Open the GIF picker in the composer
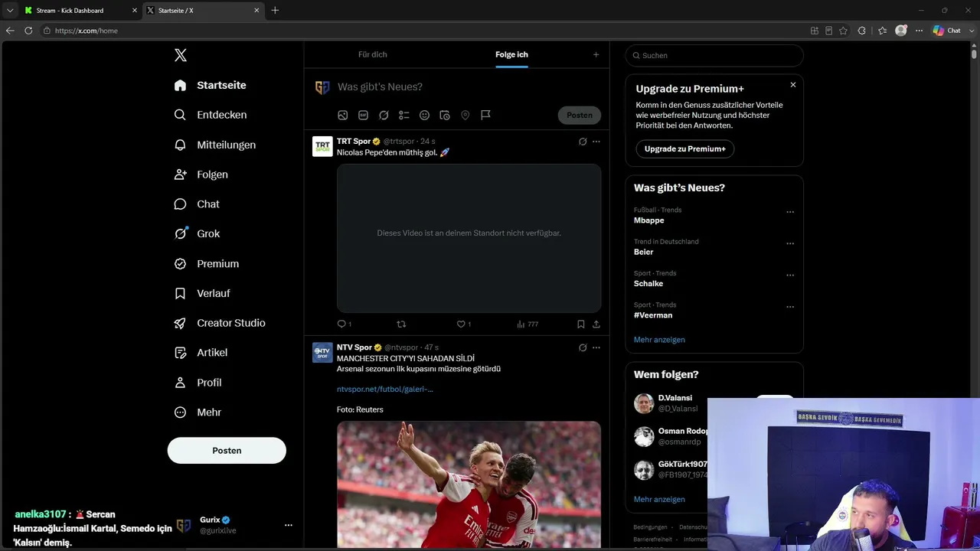 click(363, 116)
